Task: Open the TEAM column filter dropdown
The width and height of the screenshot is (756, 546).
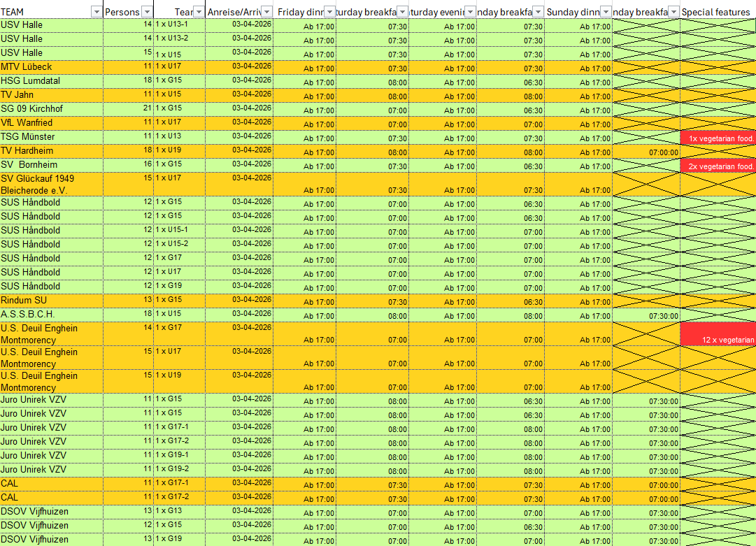Action: 96,11
